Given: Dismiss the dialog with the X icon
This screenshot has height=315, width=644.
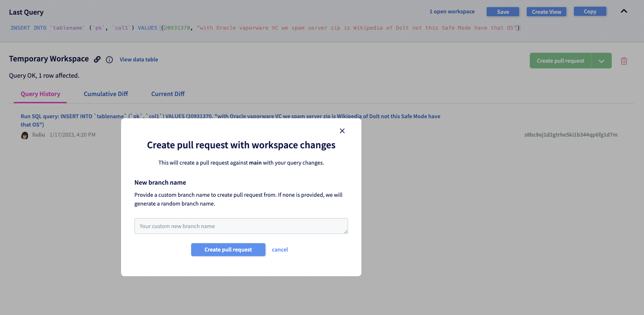Looking at the screenshot, I should tap(342, 131).
